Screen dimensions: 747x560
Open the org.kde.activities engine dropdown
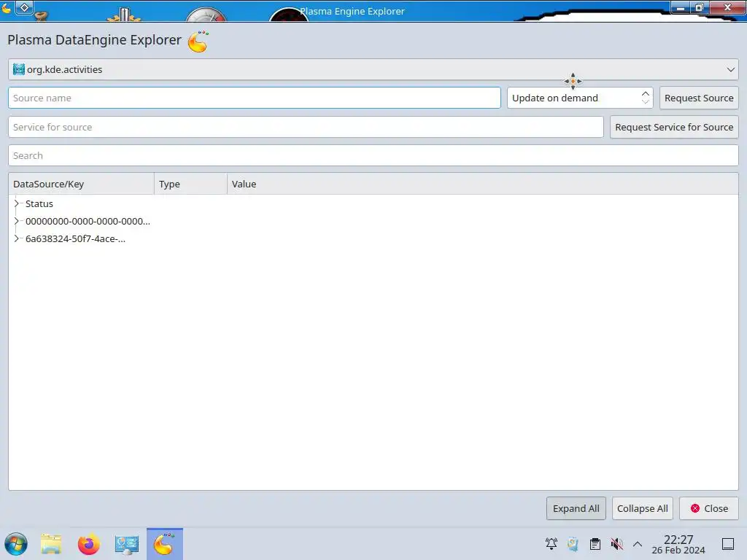(373, 69)
